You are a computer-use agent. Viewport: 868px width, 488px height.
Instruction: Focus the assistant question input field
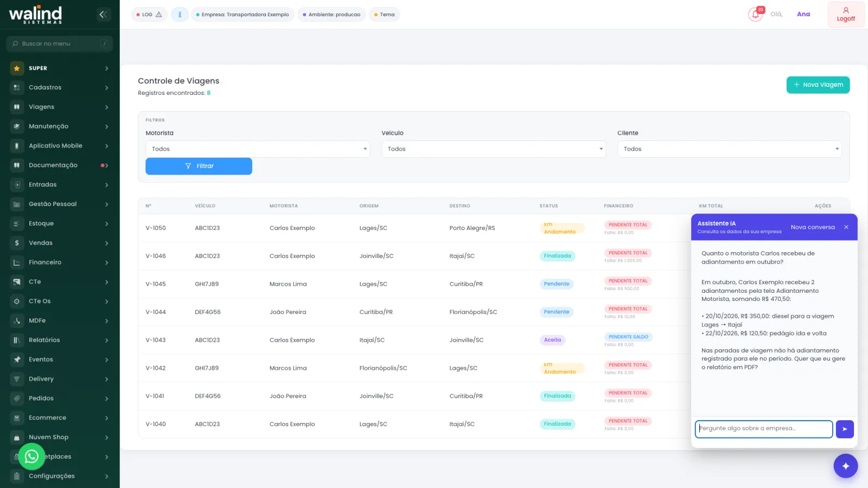764,429
